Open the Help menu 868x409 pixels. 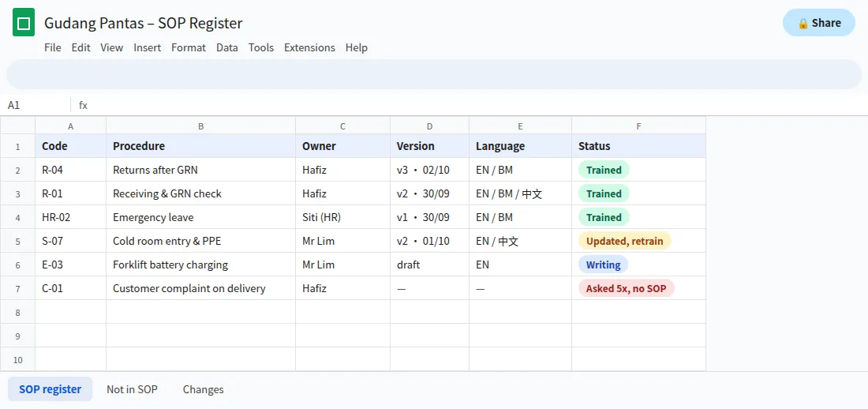[357, 47]
